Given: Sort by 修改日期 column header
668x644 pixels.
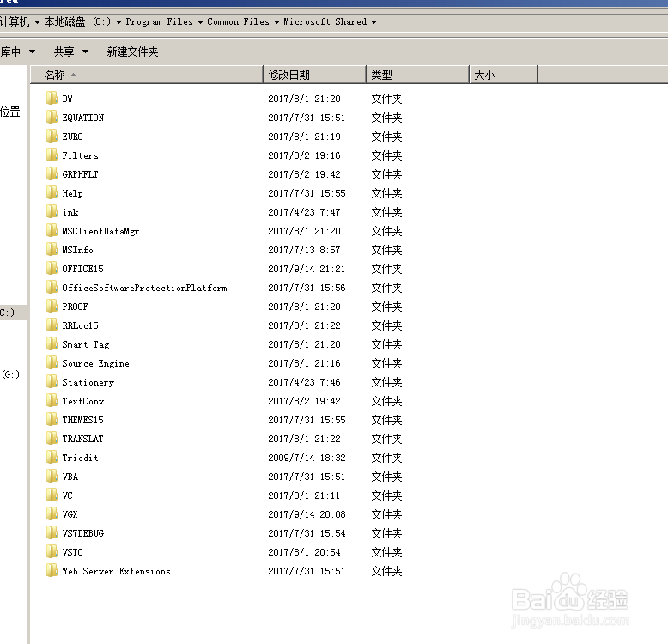Looking at the screenshot, I should click(x=315, y=75).
